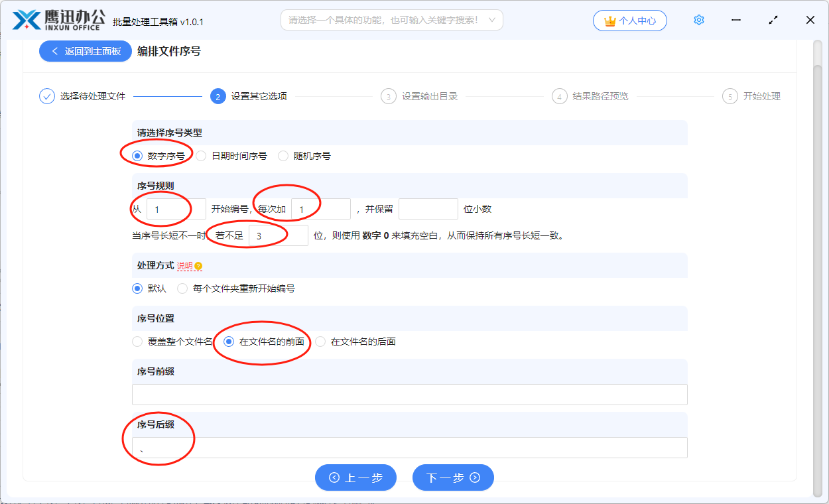Viewport: 829px width, 504px height.
Task: Click the 序号后缀 input field
Action: [410, 448]
